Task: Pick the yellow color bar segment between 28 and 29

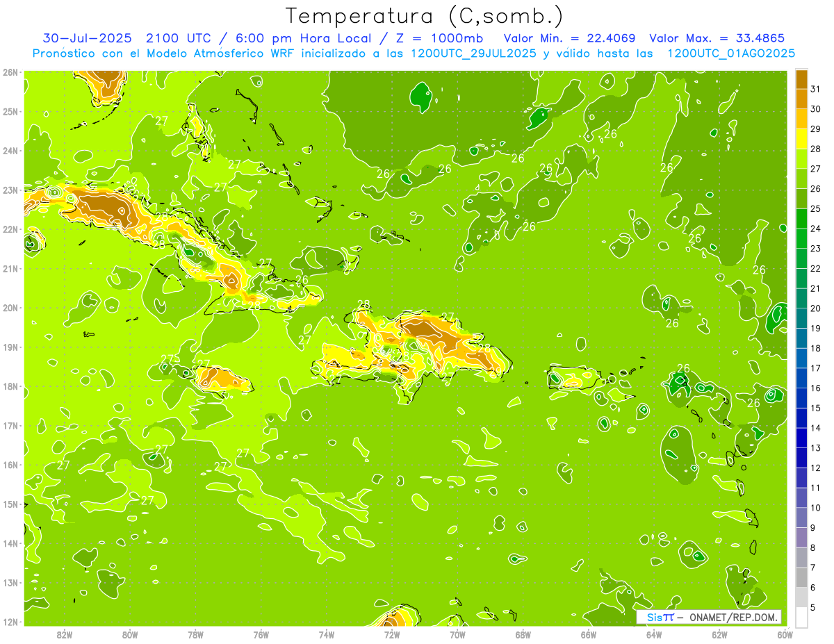Action: click(801, 139)
